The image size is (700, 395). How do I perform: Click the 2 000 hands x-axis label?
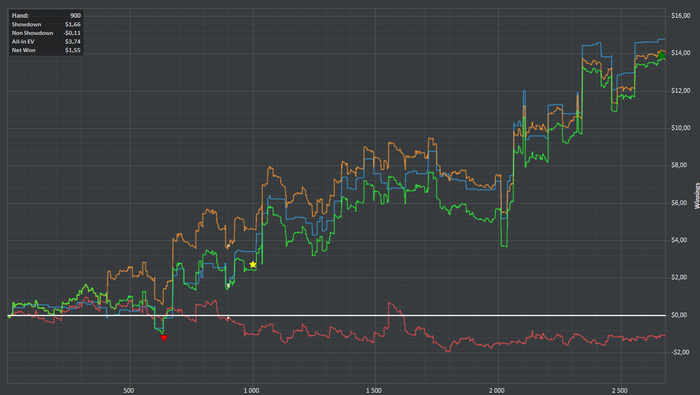tap(496, 391)
